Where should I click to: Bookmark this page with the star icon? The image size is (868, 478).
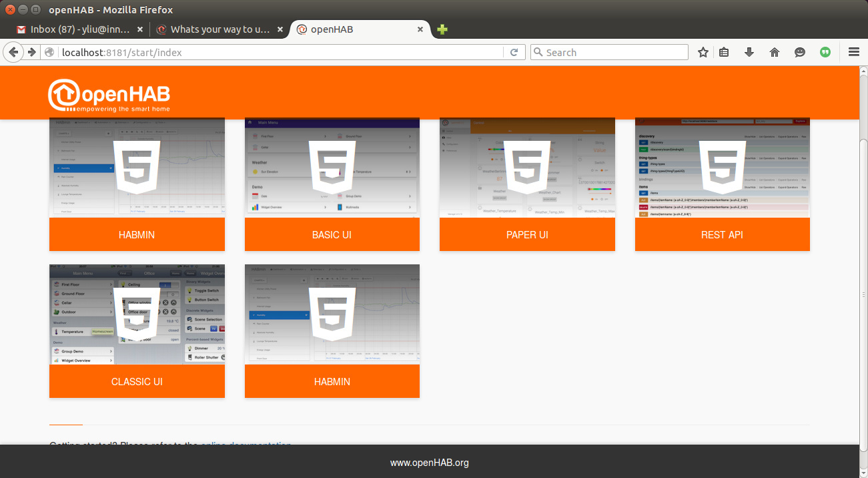(x=703, y=52)
